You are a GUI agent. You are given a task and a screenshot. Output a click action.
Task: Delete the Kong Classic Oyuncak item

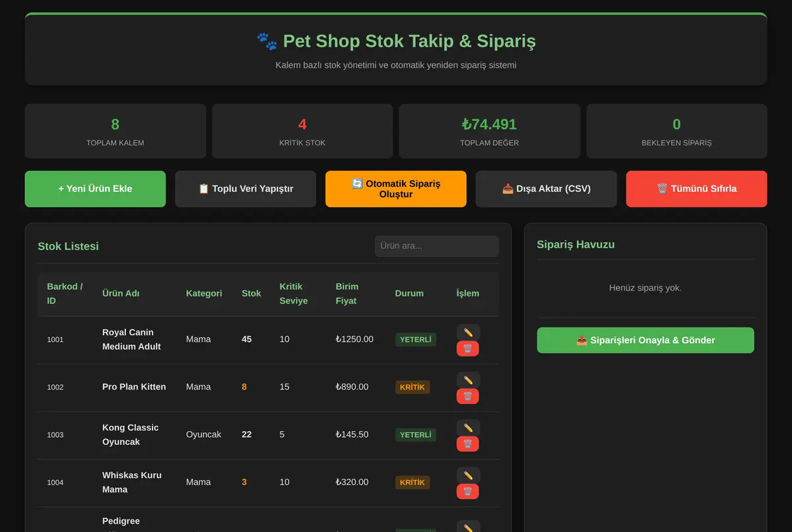coord(468,444)
